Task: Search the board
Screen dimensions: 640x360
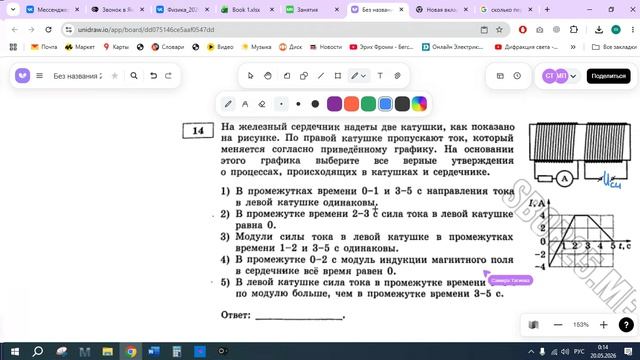Action: 134,76
